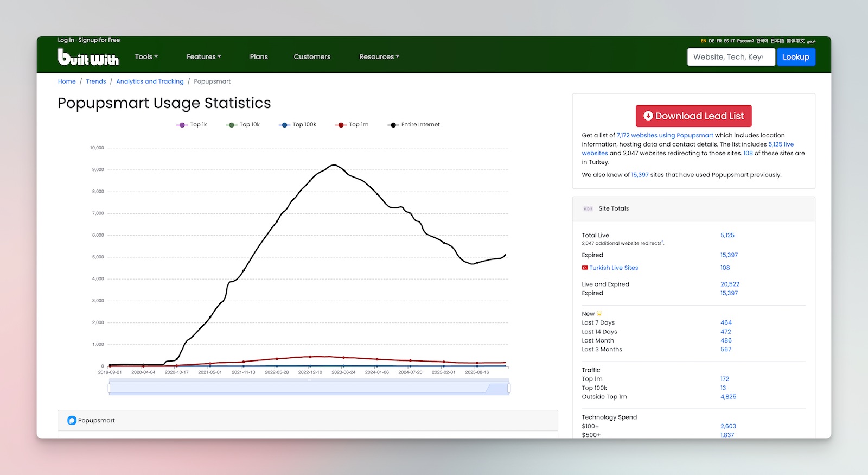Click Outside Top 1m value 4,825
The height and width of the screenshot is (475, 868).
point(728,397)
